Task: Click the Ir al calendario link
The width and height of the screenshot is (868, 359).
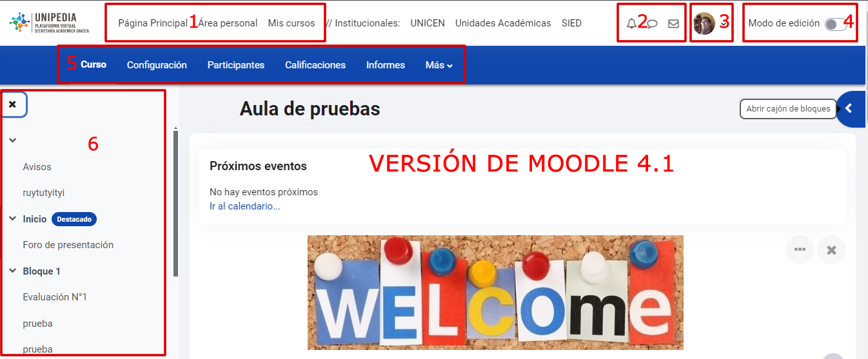Action: click(244, 206)
